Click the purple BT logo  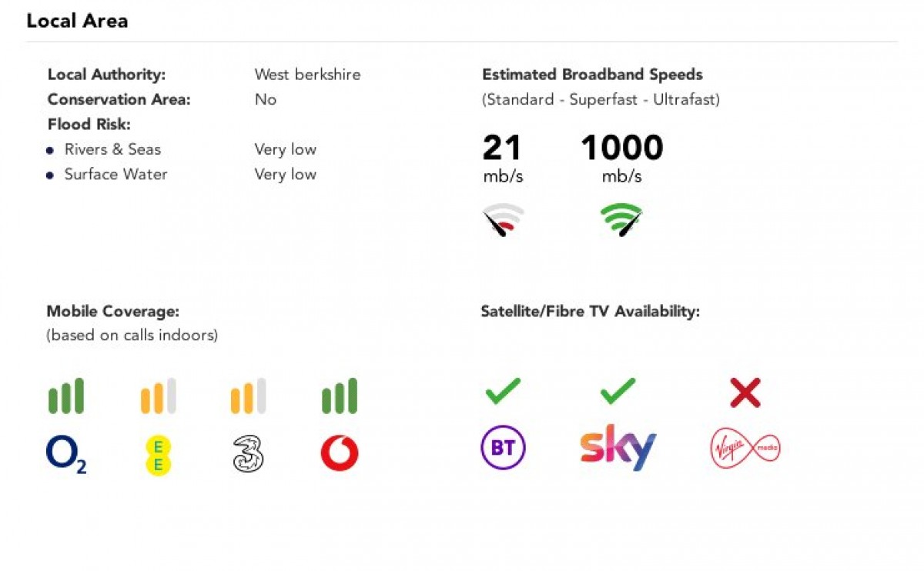click(x=503, y=448)
